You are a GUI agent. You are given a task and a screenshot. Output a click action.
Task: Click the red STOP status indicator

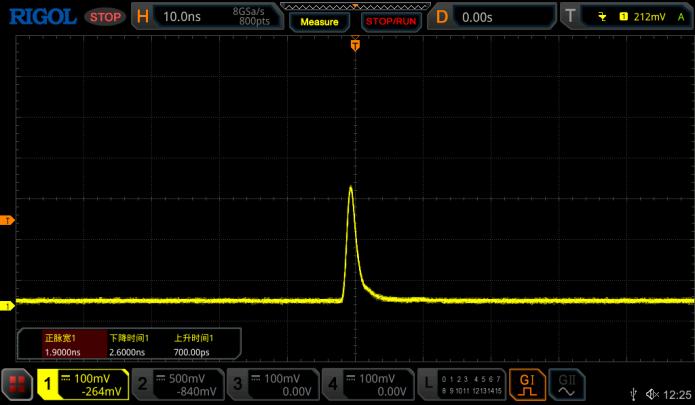coord(105,17)
